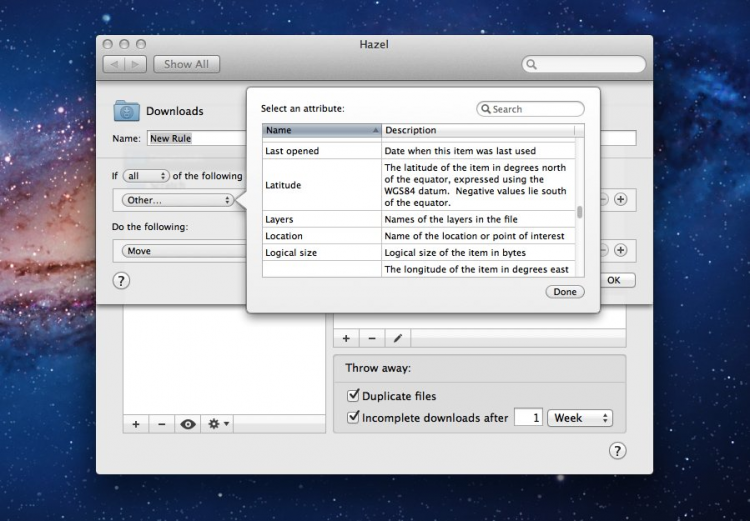This screenshot has width=750, height=521.
Task: Disable Incomplete downloads after checkbox
Action: point(353,418)
